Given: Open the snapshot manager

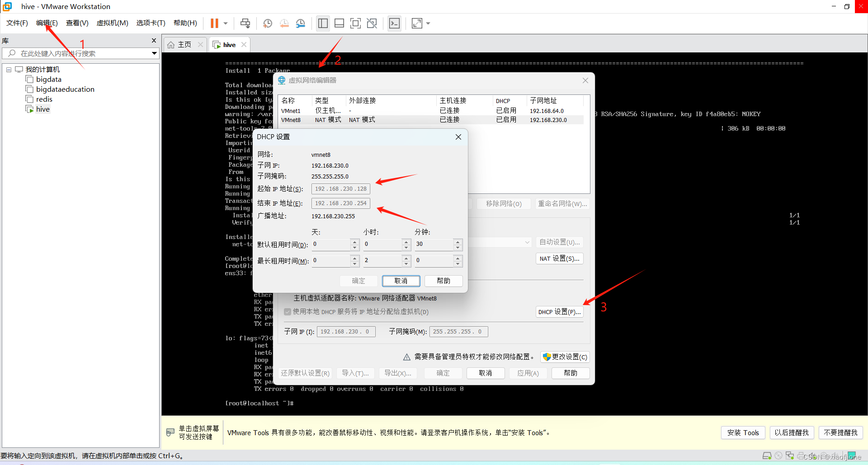Looking at the screenshot, I should click(x=301, y=23).
